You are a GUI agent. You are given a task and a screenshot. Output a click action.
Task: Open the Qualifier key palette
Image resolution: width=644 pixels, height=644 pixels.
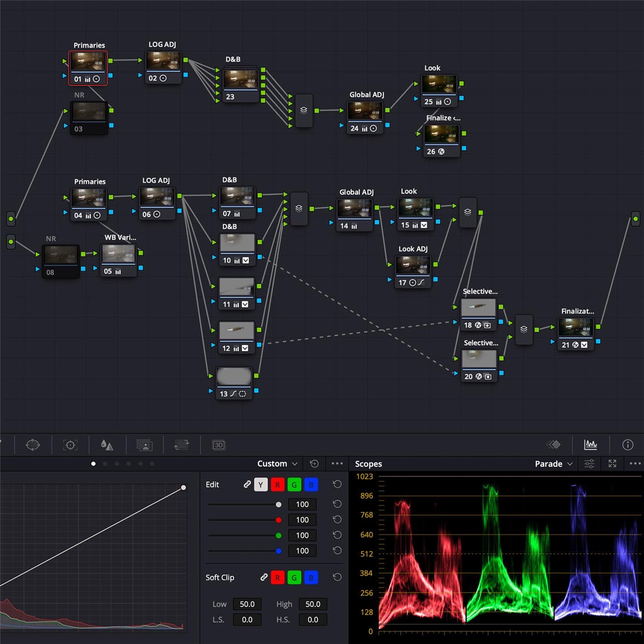click(x=145, y=445)
